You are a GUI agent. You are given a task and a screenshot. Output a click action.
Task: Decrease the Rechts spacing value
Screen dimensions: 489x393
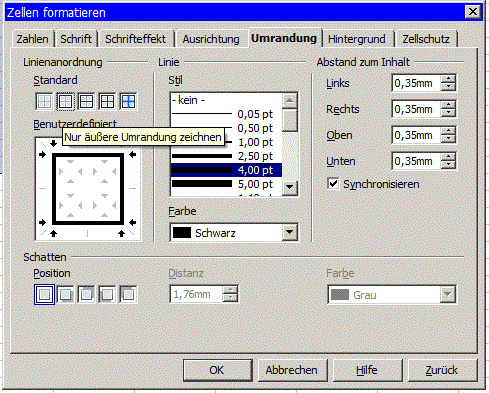pyautogui.click(x=448, y=113)
